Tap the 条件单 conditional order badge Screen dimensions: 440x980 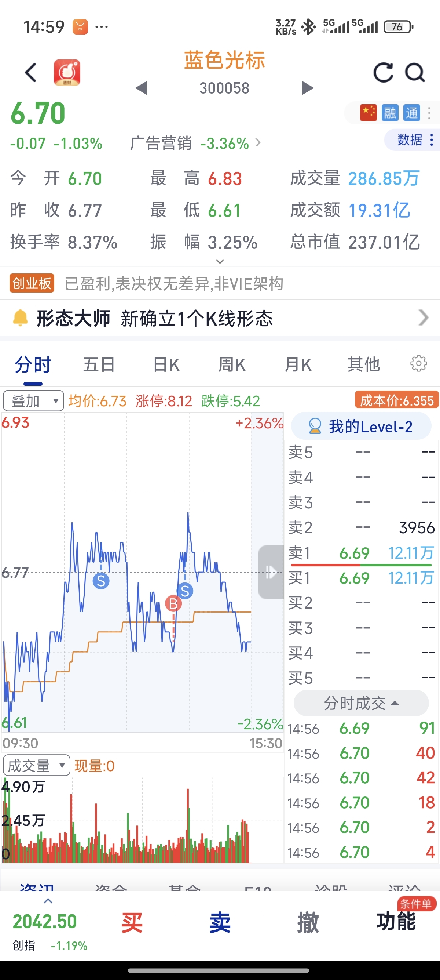(x=417, y=904)
